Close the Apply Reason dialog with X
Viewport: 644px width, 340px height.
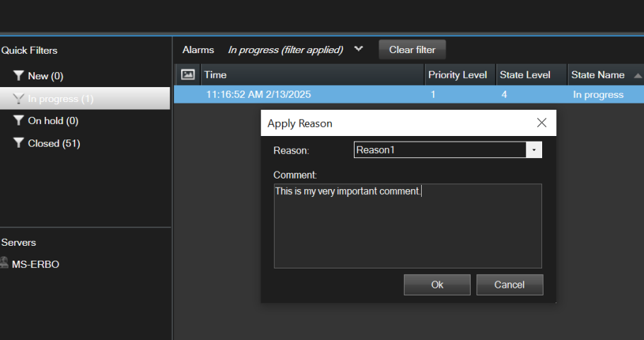[541, 123]
